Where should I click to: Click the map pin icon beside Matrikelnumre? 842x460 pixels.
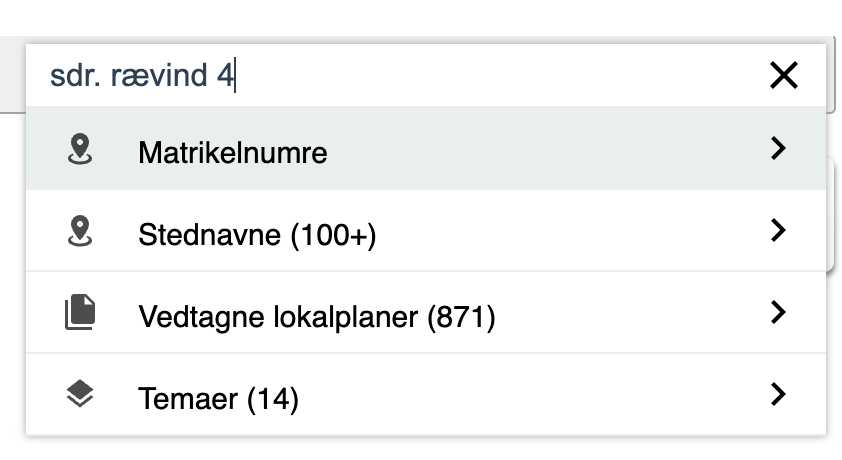[x=79, y=149]
